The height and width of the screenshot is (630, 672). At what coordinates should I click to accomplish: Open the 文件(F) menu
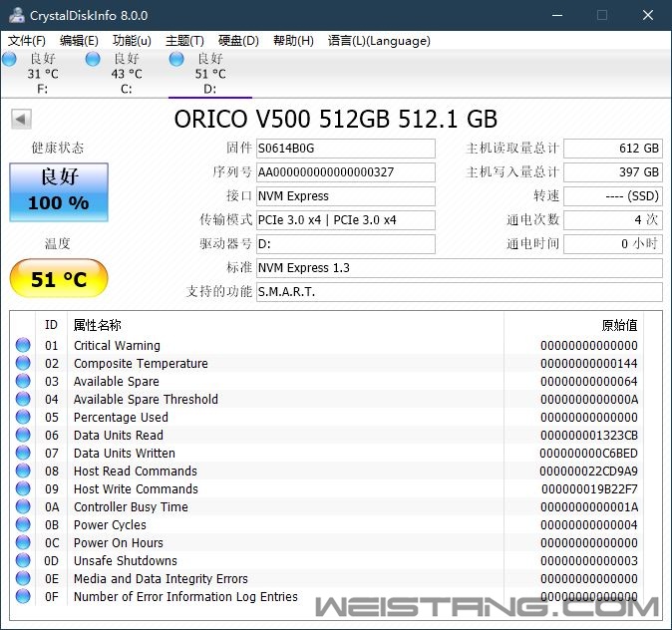pos(27,41)
